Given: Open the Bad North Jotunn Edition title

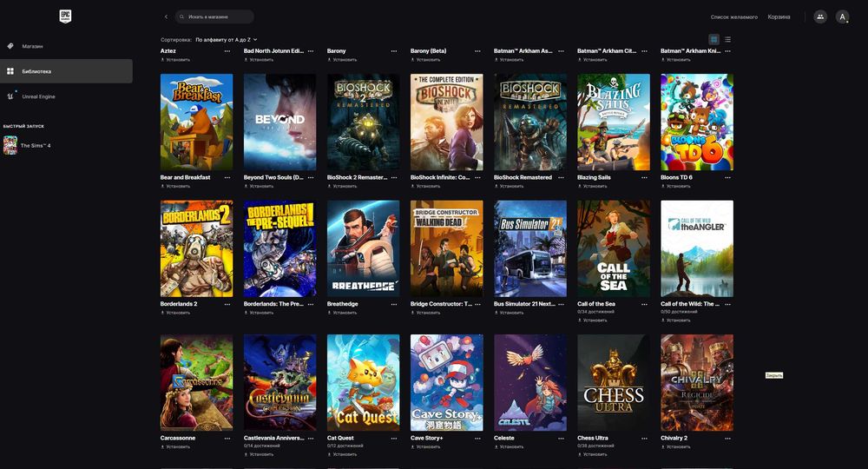Looking at the screenshot, I should pyautogui.click(x=273, y=51).
